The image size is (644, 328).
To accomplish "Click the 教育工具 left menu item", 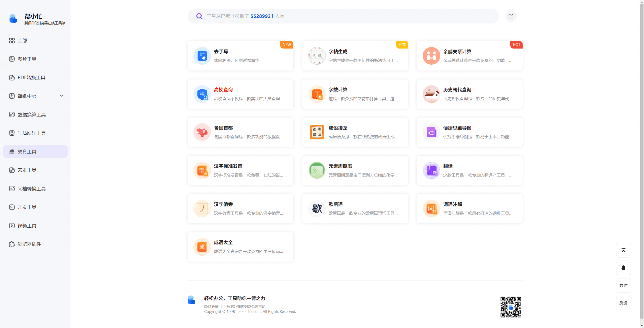I will 36,151.
